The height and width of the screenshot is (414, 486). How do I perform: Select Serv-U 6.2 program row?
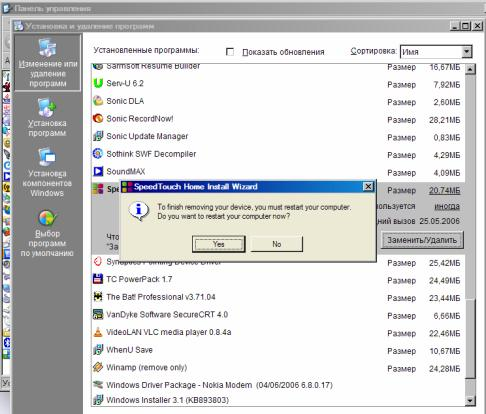[278, 83]
